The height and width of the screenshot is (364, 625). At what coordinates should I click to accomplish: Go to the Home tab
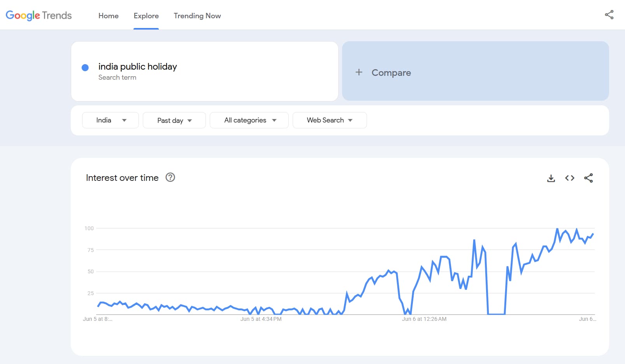pyautogui.click(x=108, y=16)
